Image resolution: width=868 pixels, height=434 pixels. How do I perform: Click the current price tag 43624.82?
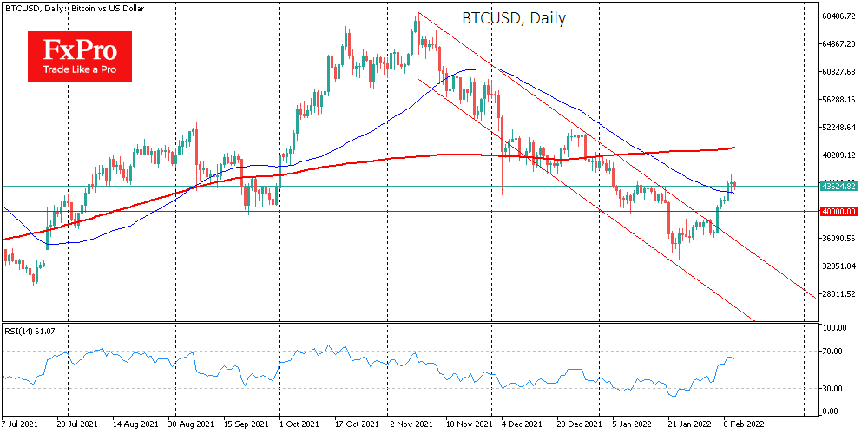838,186
